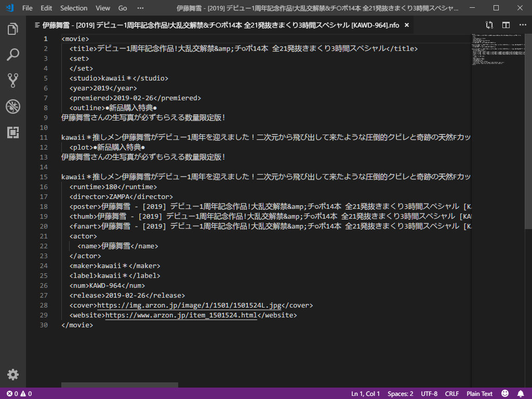
Task: Click the <plot> line of text
Action: [x=107, y=147]
